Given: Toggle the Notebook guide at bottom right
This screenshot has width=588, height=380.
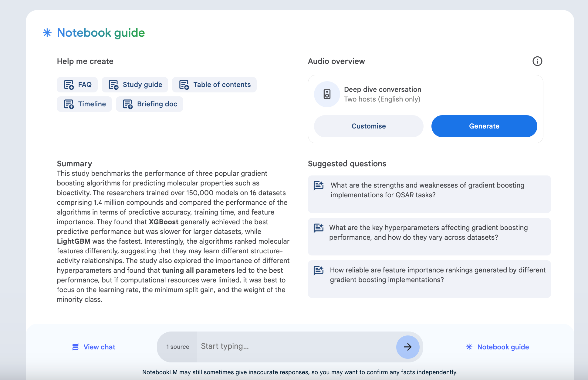Looking at the screenshot, I should pos(497,347).
